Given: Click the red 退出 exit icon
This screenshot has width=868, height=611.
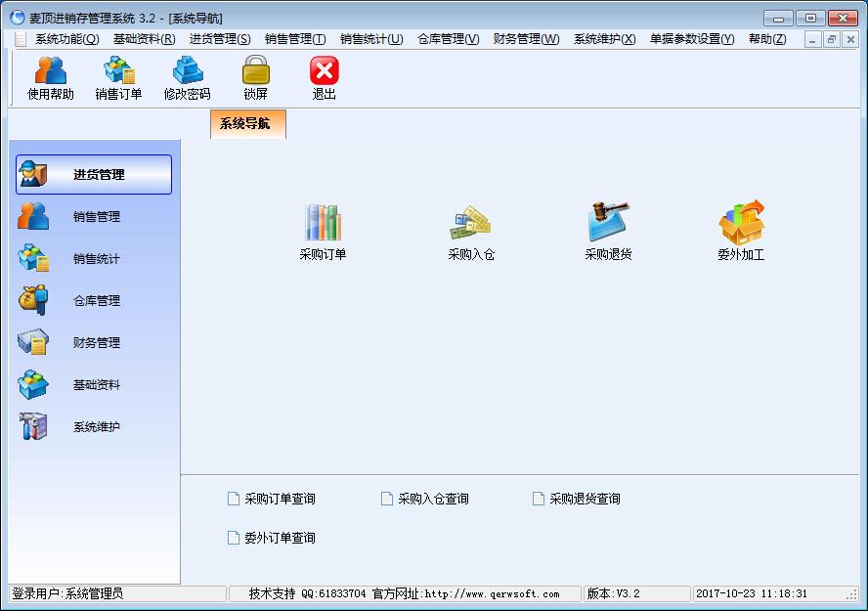Looking at the screenshot, I should 324,78.
